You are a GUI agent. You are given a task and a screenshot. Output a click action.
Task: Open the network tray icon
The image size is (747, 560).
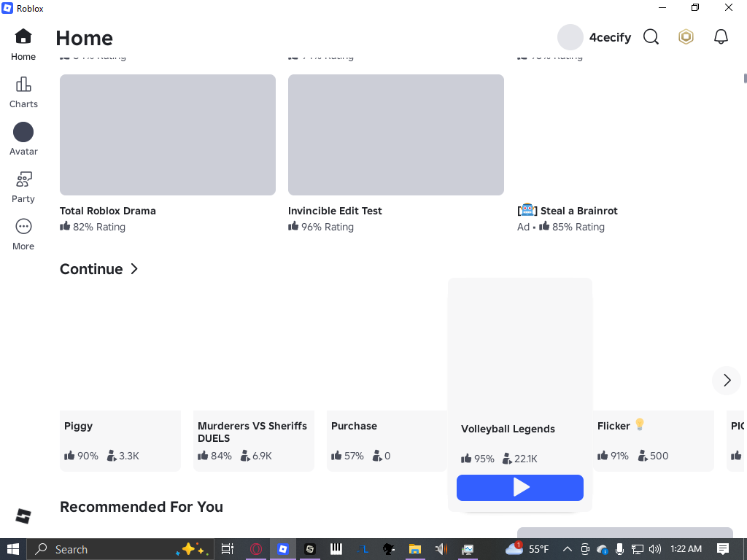(637, 549)
